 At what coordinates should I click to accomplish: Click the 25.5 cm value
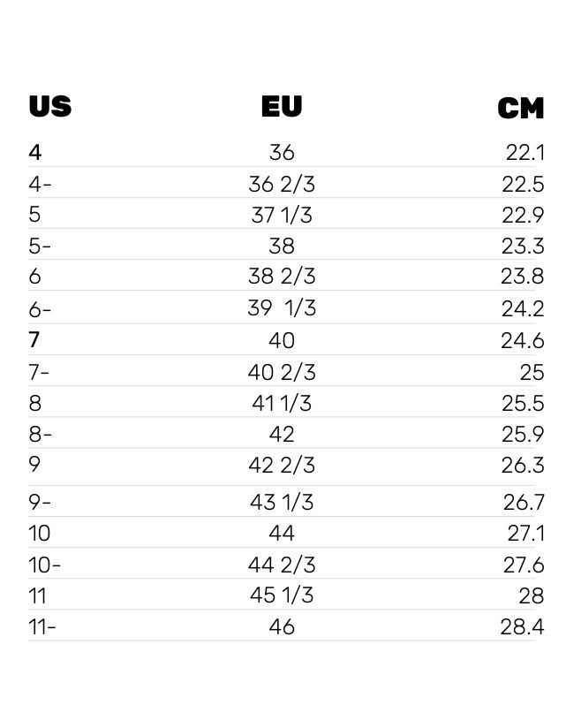[523, 403]
